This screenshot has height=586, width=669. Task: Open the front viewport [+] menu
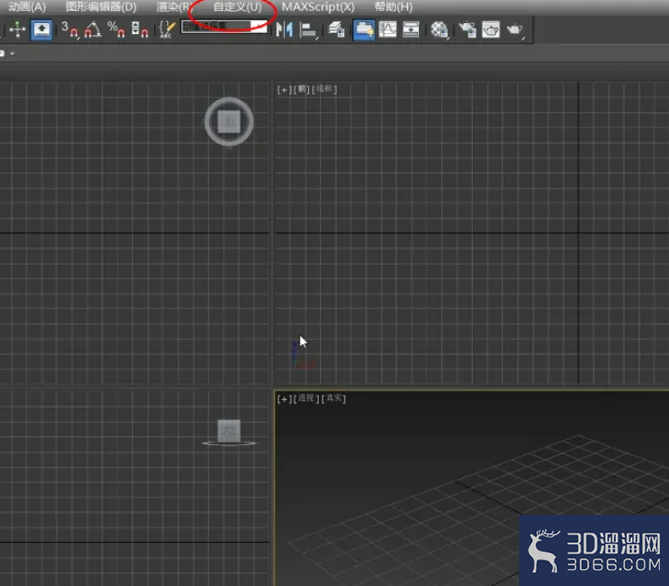coord(284,90)
